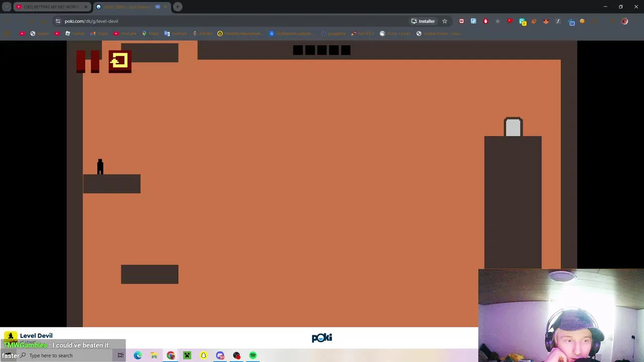Click the Poki logo below the game
The width and height of the screenshot is (644, 362).
coord(322,338)
